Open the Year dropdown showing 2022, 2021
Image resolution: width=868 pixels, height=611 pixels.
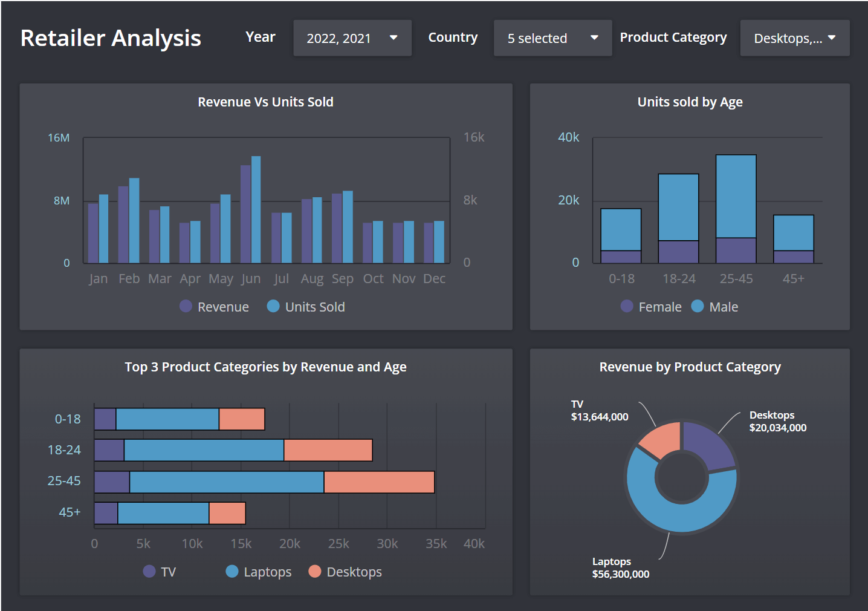(352, 38)
